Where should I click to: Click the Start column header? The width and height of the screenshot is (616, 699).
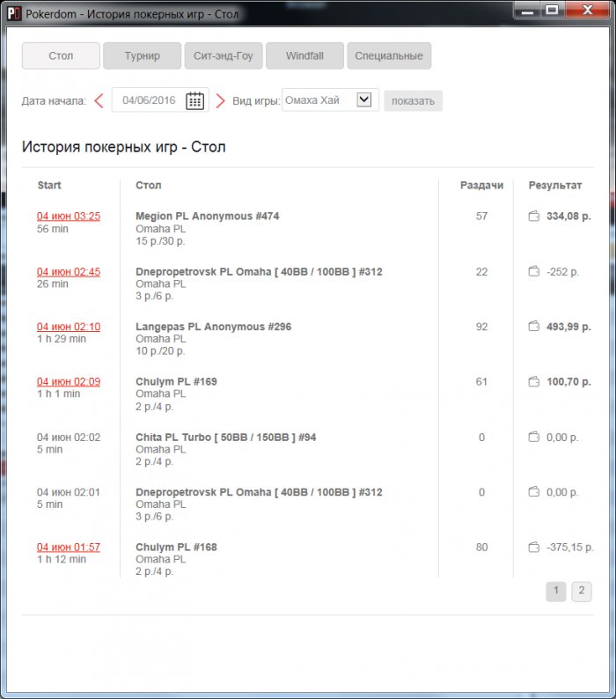coord(49,186)
